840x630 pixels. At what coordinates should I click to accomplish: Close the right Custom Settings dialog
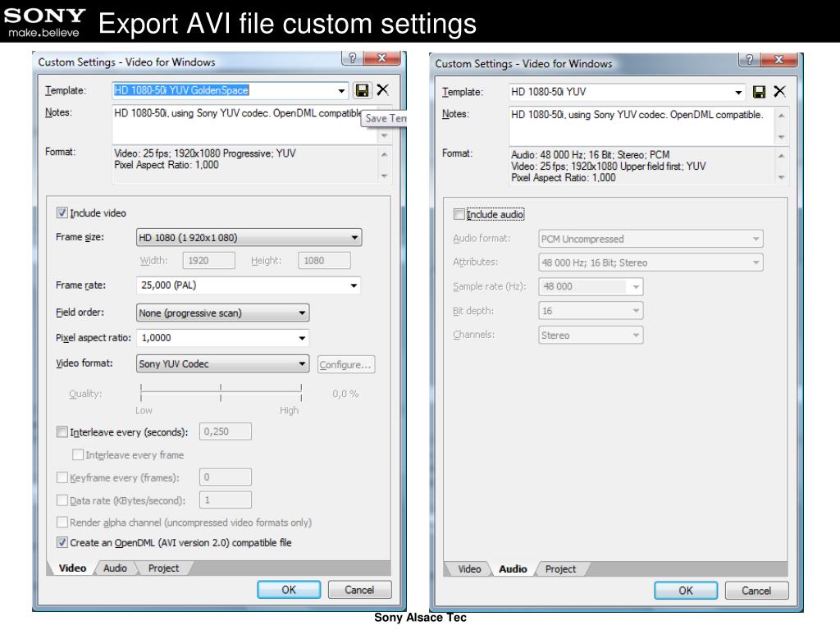(779, 59)
